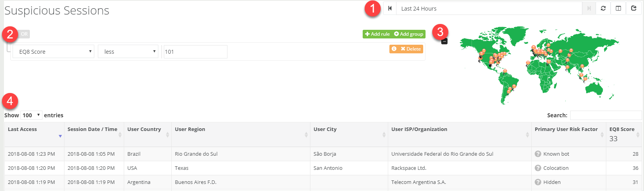This screenshot has width=644, height=191.
Task: Toggle the OR condition button
Action: click(24, 34)
